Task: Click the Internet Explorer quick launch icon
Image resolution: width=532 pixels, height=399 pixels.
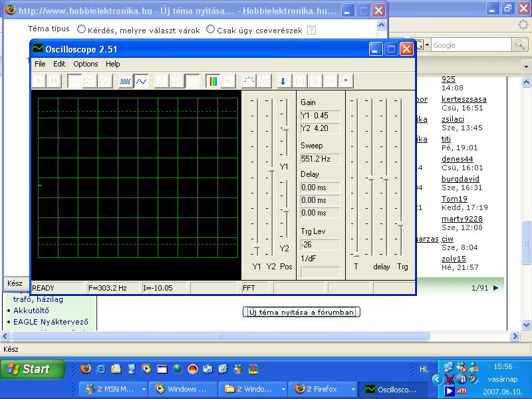Action: (101, 368)
